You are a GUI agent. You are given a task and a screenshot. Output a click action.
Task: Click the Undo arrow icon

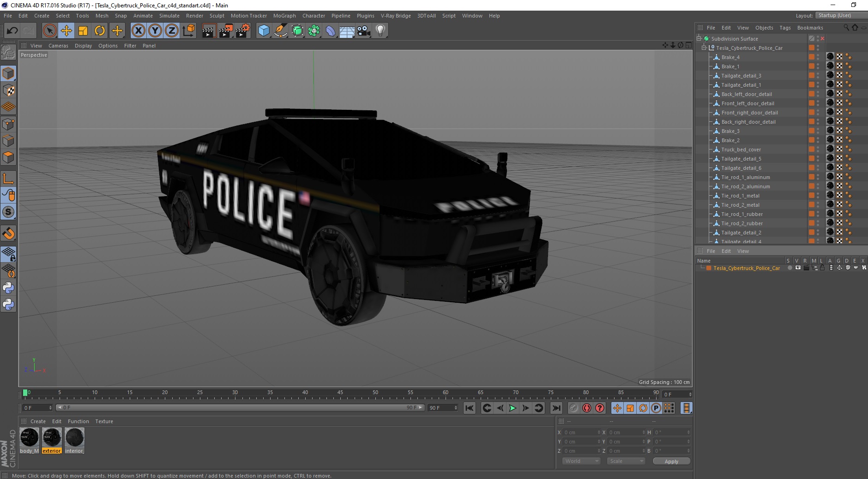[12, 31]
